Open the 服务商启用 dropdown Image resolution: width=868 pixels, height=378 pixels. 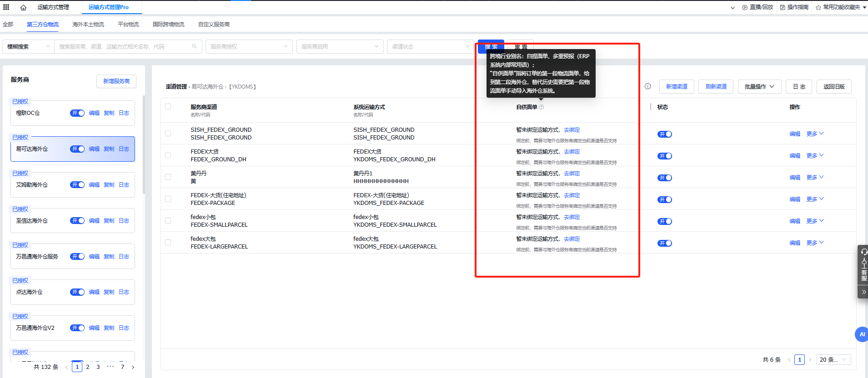pyautogui.click(x=340, y=46)
